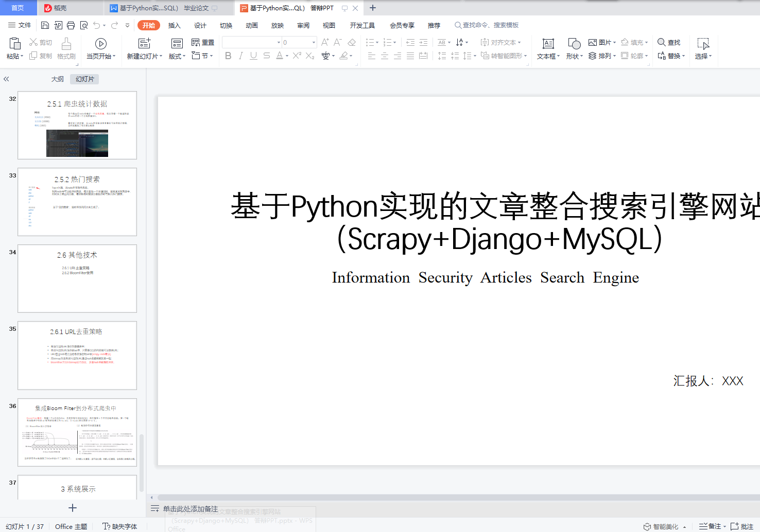Toggle Bold formatting
The width and height of the screenshot is (760, 532).
point(228,56)
